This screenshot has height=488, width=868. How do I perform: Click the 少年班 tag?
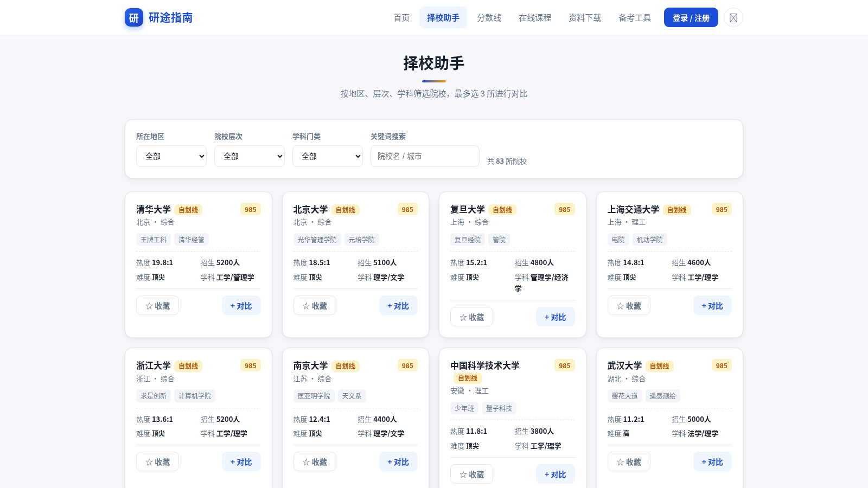coord(464,408)
